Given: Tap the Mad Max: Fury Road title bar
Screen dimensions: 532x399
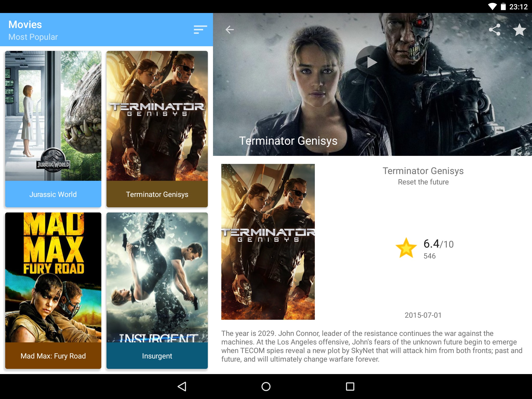Looking at the screenshot, I should [53, 356].
